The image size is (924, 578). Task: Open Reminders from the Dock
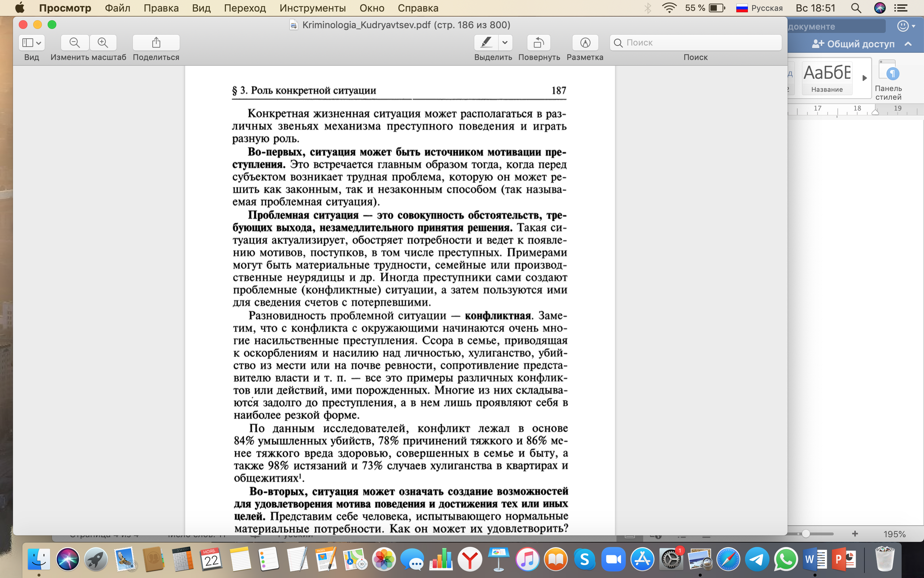pos(269,560)
